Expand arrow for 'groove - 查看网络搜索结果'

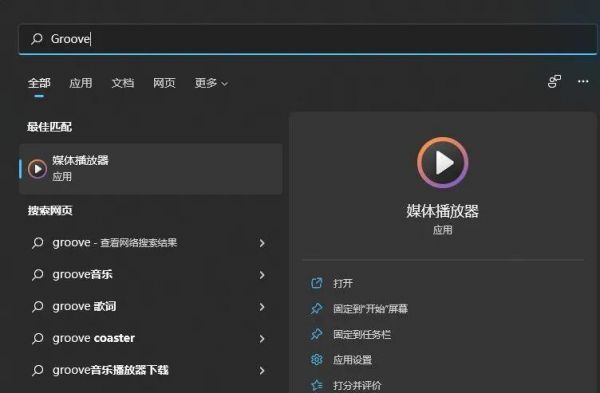[x=262, y=243]
